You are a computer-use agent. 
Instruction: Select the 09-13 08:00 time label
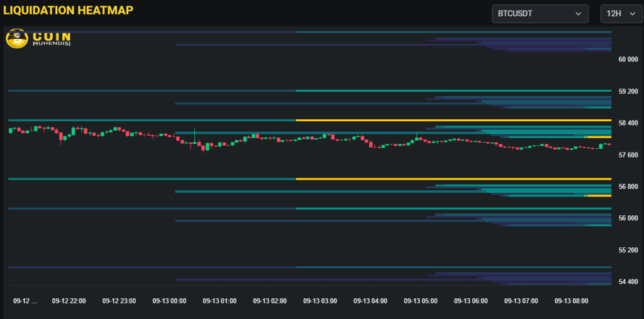(571, 301)
